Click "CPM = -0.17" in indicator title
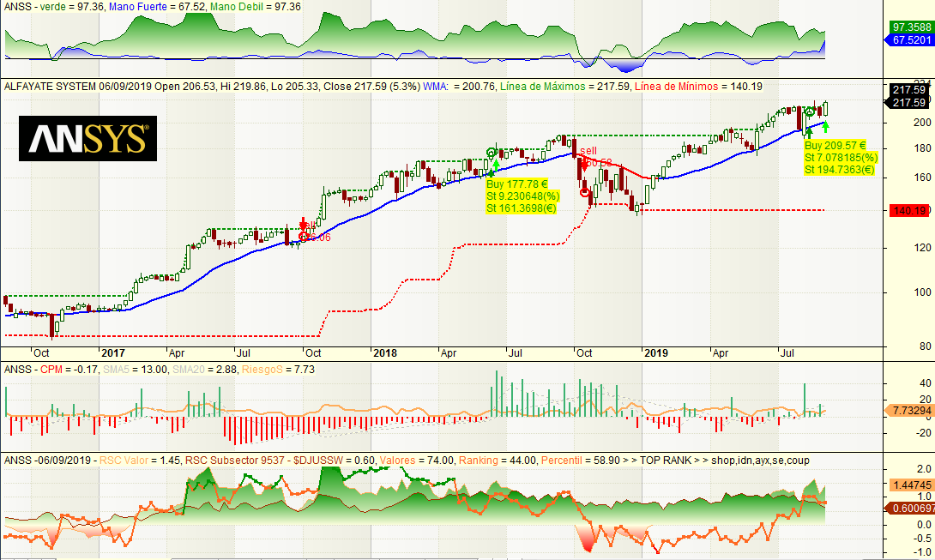Screen dimensions: 935x560 point(69,370)
